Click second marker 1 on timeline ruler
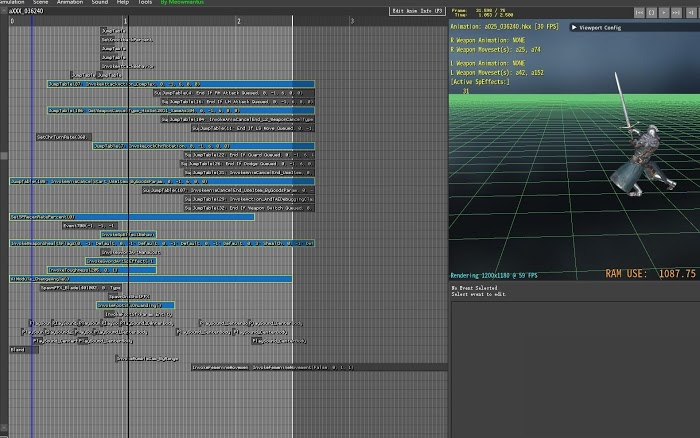The width and height of the screenshot is (700, 438). (125, 21)
